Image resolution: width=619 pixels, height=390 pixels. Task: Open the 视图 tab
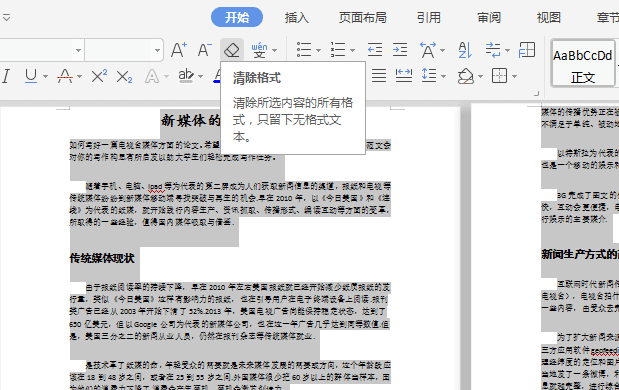(549, 17)
